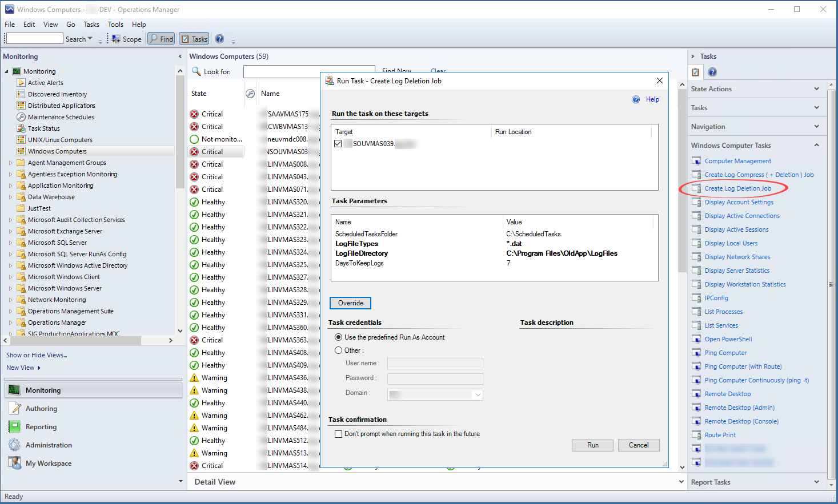
Task: Click the Cancel button
Action: [639, 445]
